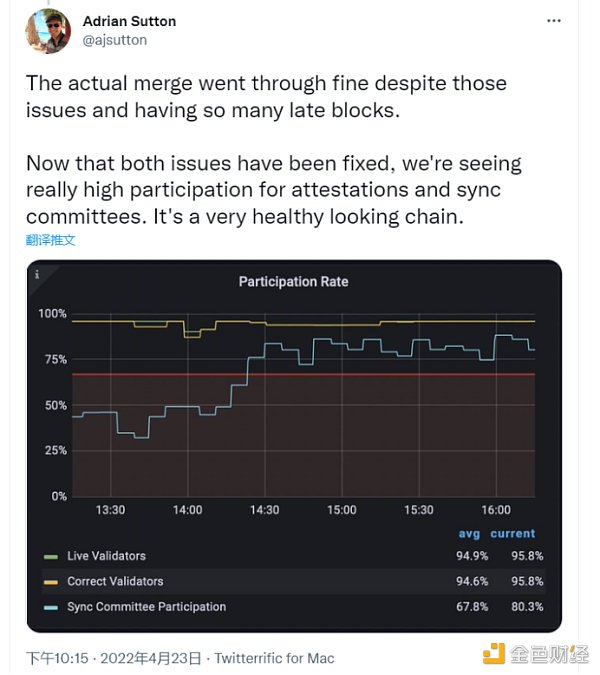
Task: Click the gold watermark logo icon
Action: pos(494,653)
